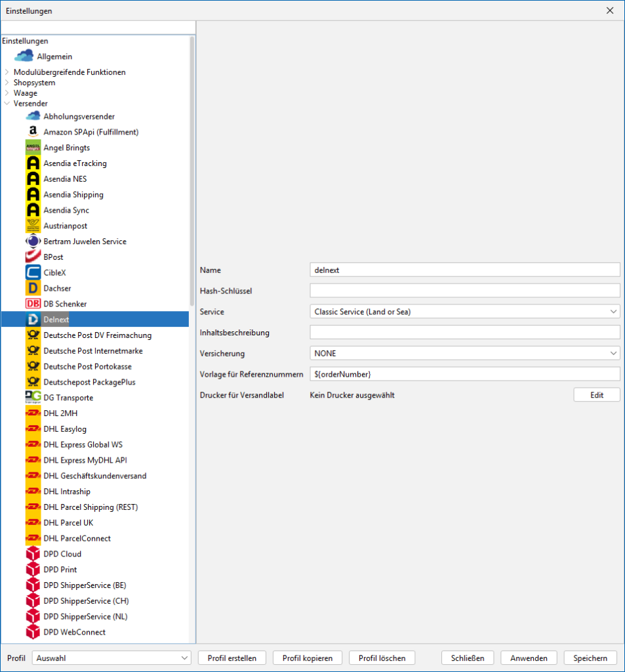Select the BPost logo icon

coord(33,257)
